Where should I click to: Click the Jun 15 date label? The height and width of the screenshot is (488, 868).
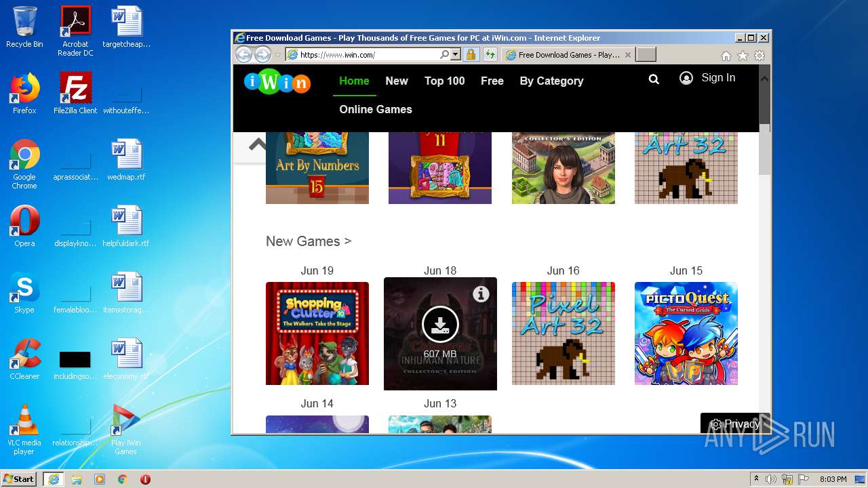pos(686,270)
